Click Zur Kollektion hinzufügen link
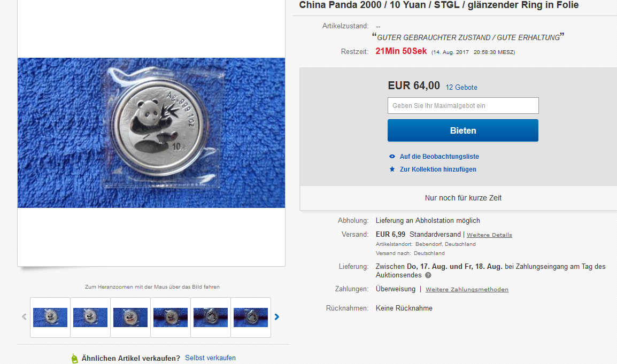Viewport: 617px width, 364px height. pos(437,169)
